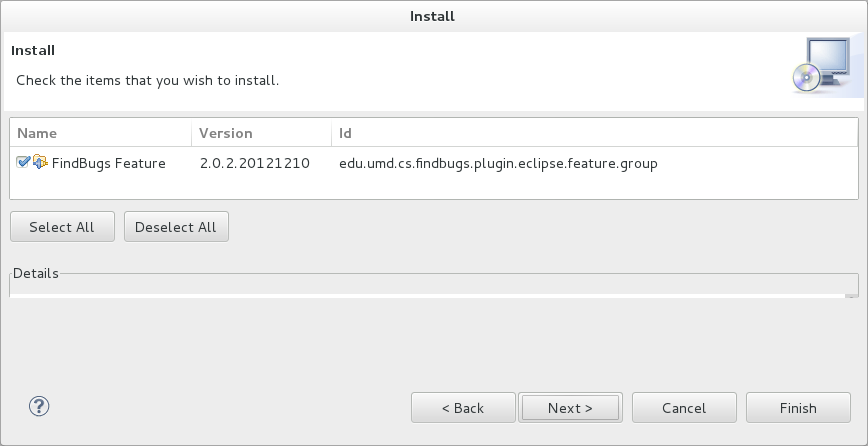Image resolution: width=868 pixels, height=446 pixels.
Task: Open help via question mark icon
Action: (39, 406)
